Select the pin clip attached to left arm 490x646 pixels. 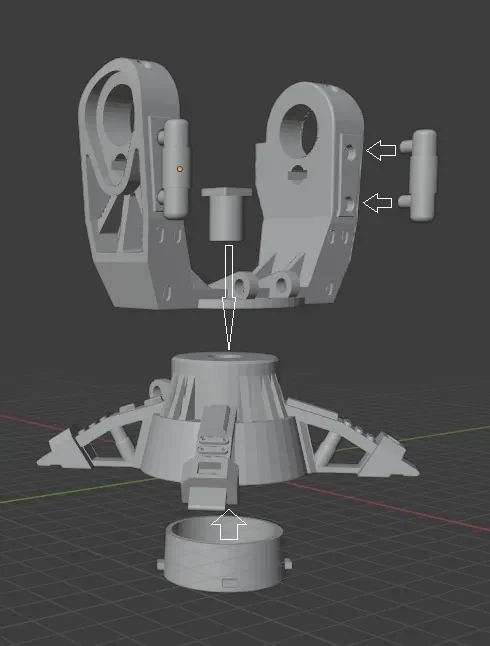point(174,168)
